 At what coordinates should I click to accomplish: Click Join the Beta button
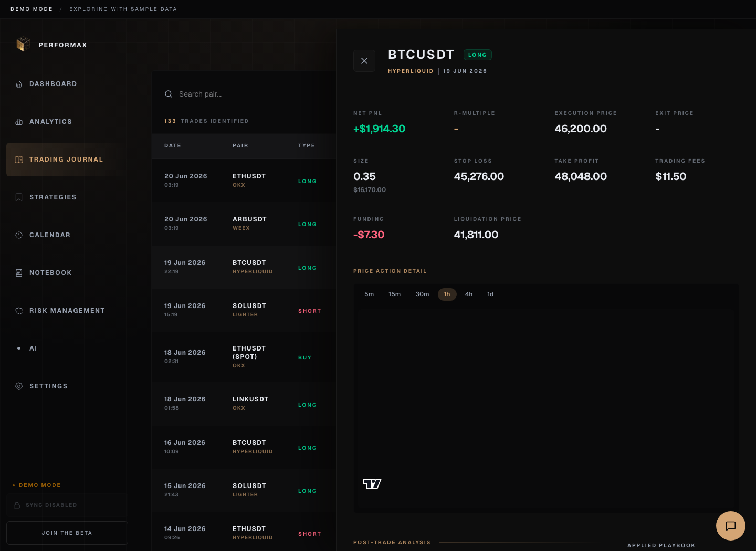(67, 533)
